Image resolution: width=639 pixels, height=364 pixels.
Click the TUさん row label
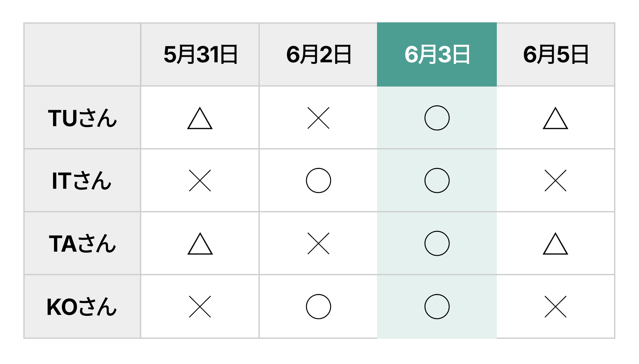(x=82, y=118)
